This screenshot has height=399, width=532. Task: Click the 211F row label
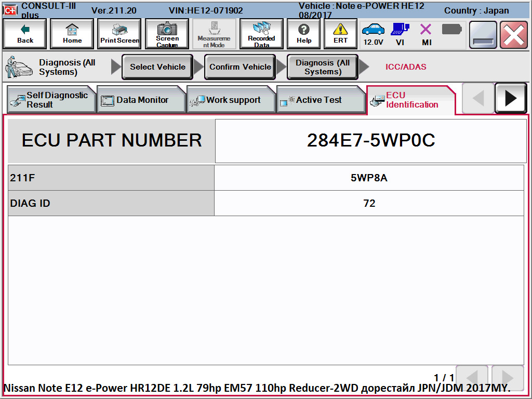coord(111,178)
